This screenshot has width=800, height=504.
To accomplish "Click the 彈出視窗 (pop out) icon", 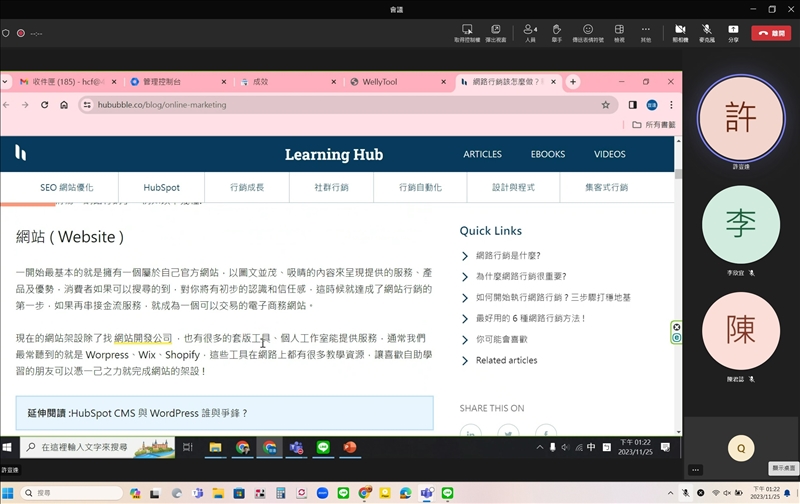I will (497, 29).
